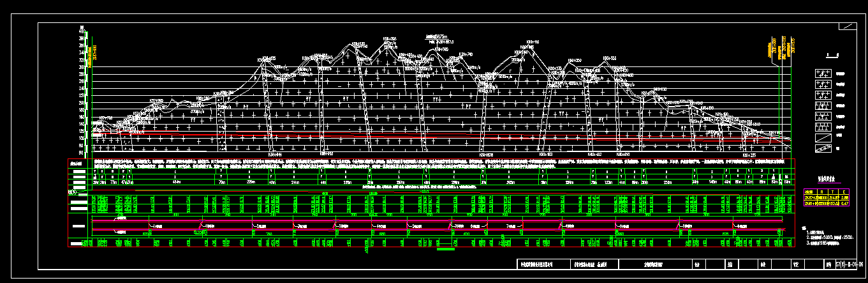
Task: Pick the K60+183 station label under the profile
Action: pyautogui.click(x=546, y=154)
